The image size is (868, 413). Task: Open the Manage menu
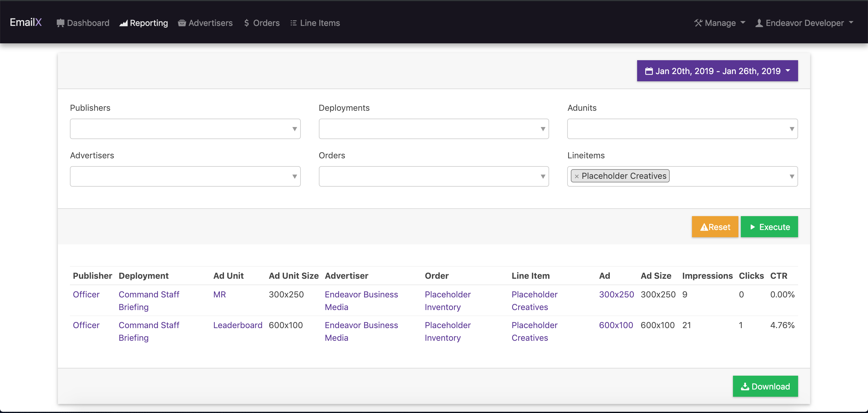(x=719, y=23)
